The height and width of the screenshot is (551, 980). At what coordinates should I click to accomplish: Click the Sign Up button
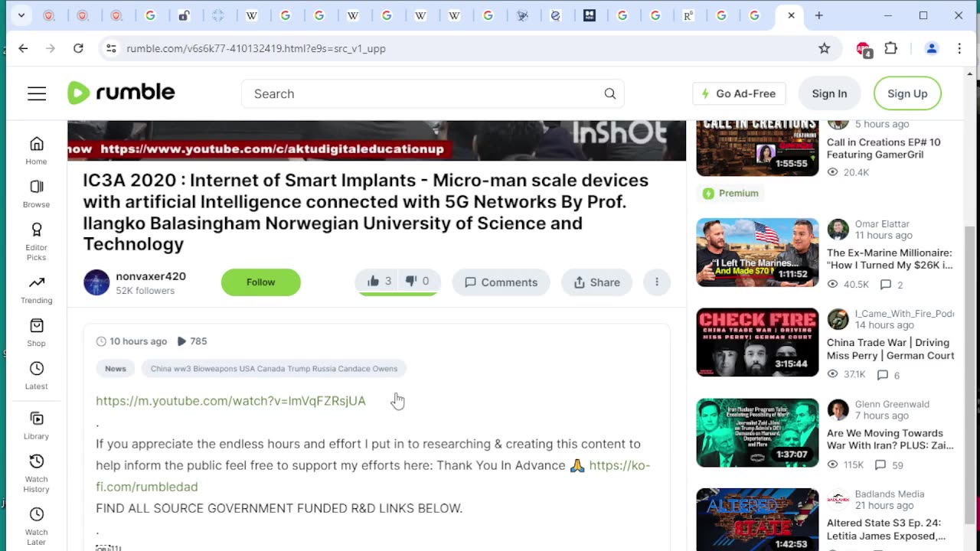(x=907, y=93)
